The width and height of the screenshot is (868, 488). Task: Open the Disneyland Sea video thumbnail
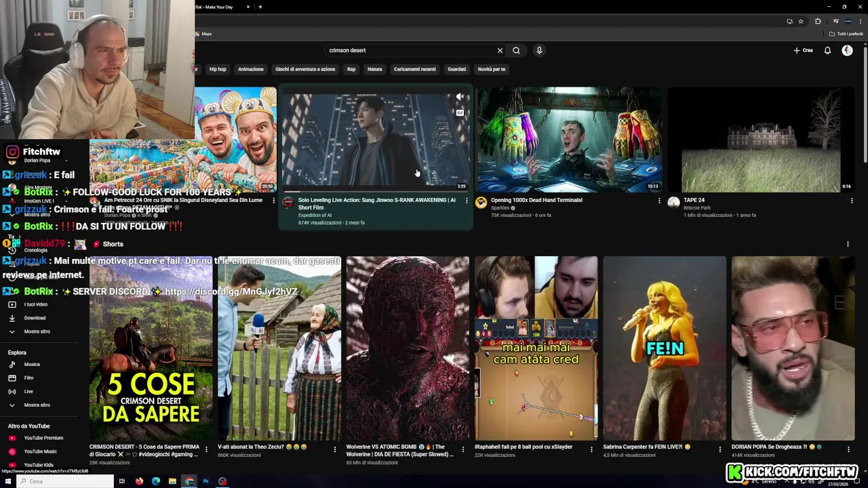pos(235,140)
